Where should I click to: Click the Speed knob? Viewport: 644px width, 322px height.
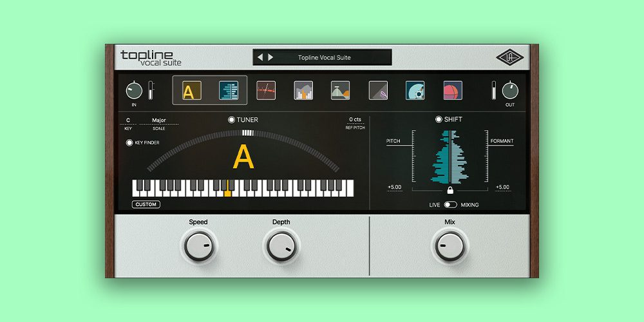click(x=198, y=245)
